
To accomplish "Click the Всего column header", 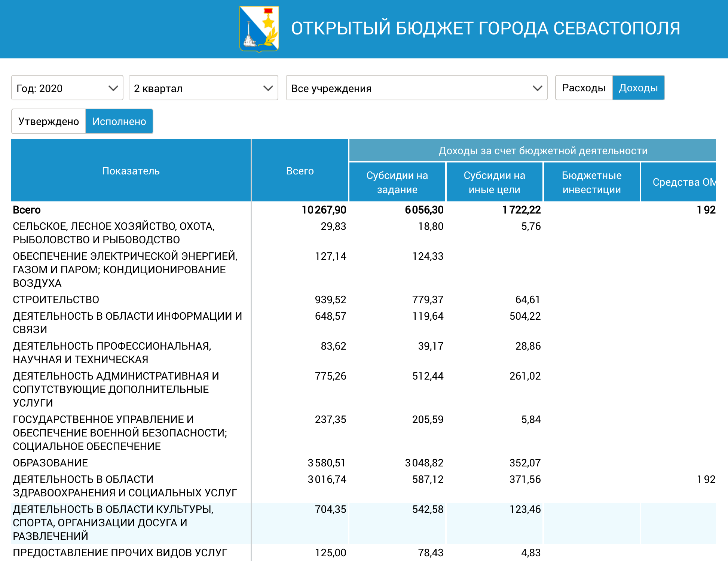I will point(300,171).
